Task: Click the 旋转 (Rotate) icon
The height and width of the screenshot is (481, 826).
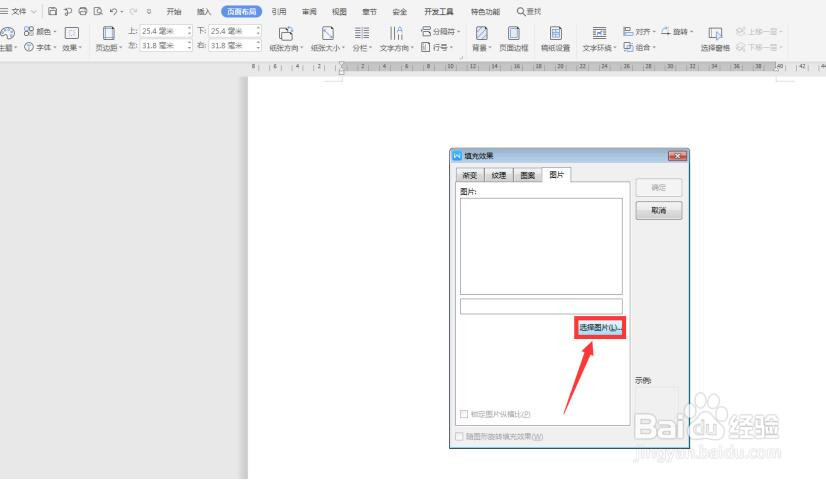Action: (666, 31)
